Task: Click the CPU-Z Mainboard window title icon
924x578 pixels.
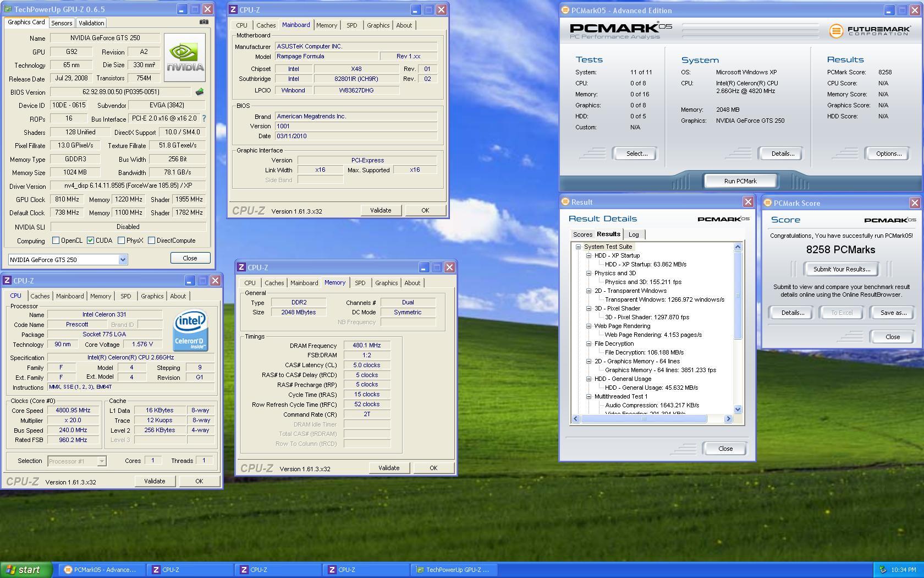Action: 233,10
